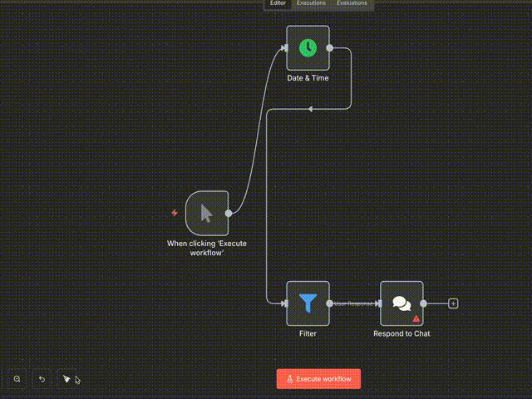This screenshot has height=399, width=532.
Task: Click the red warning triangle on Respond to Chat
Action: point(416,318)
